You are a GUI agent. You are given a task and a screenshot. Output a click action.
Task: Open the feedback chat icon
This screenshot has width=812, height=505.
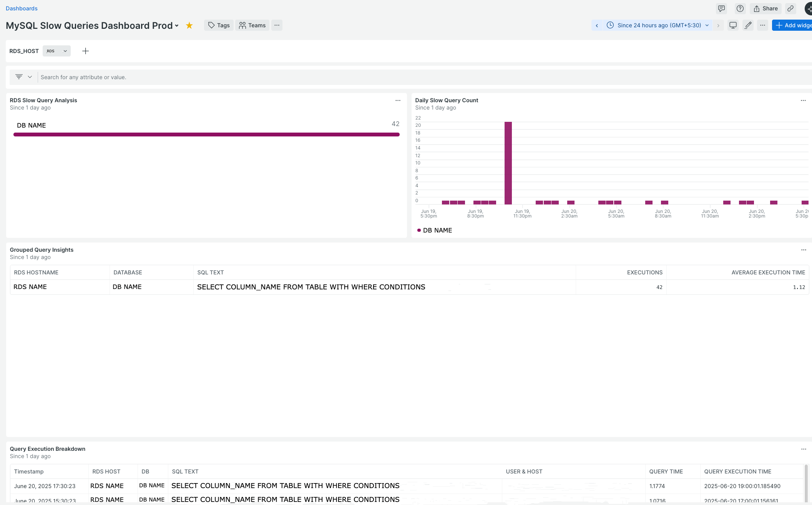click(x=721, y=8)
